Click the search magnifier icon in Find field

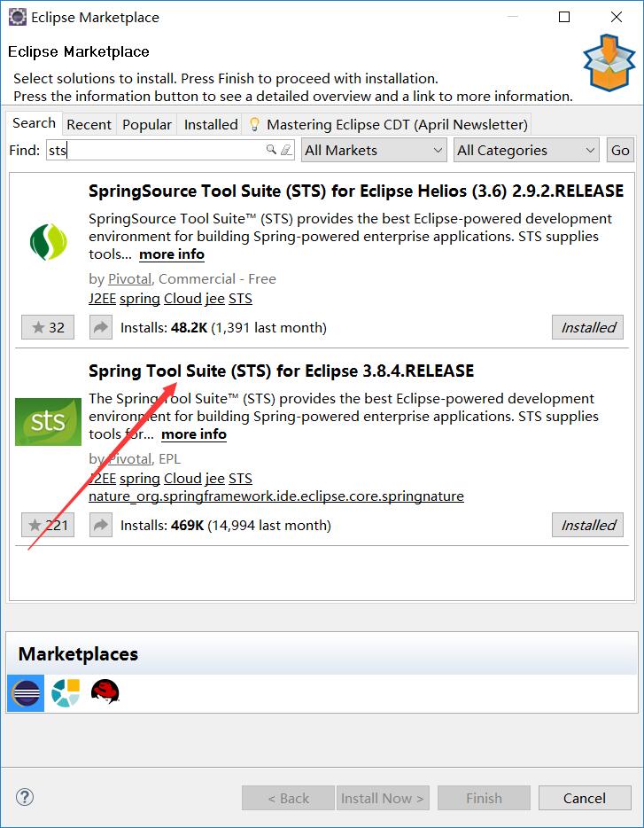click(271, 150)
